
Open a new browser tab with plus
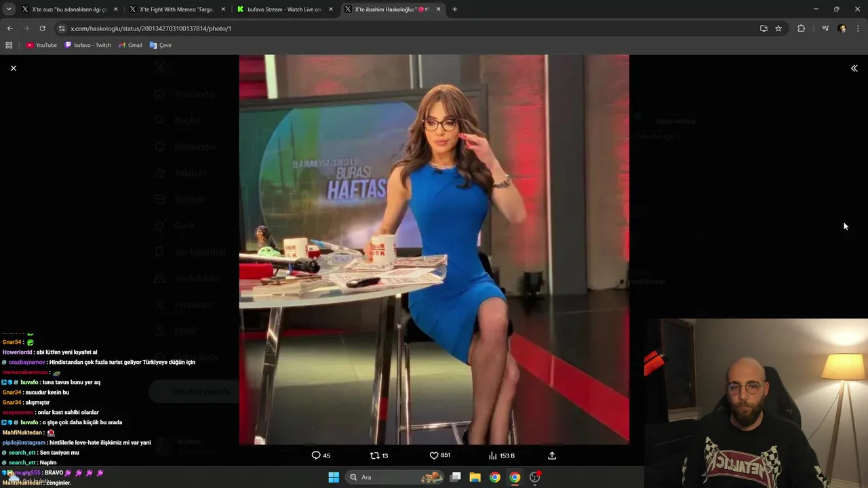click(454, 9)
